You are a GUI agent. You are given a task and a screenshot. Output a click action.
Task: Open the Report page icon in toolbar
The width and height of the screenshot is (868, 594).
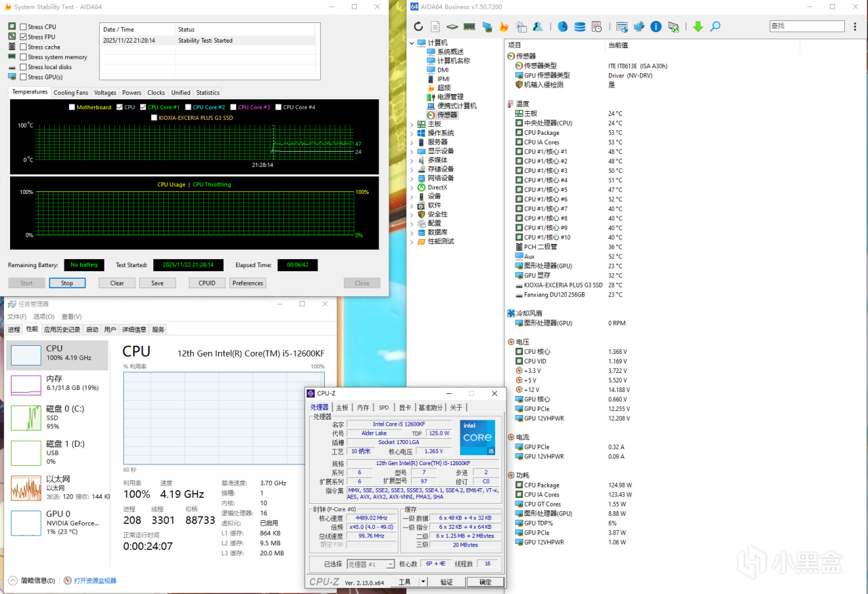435,26
